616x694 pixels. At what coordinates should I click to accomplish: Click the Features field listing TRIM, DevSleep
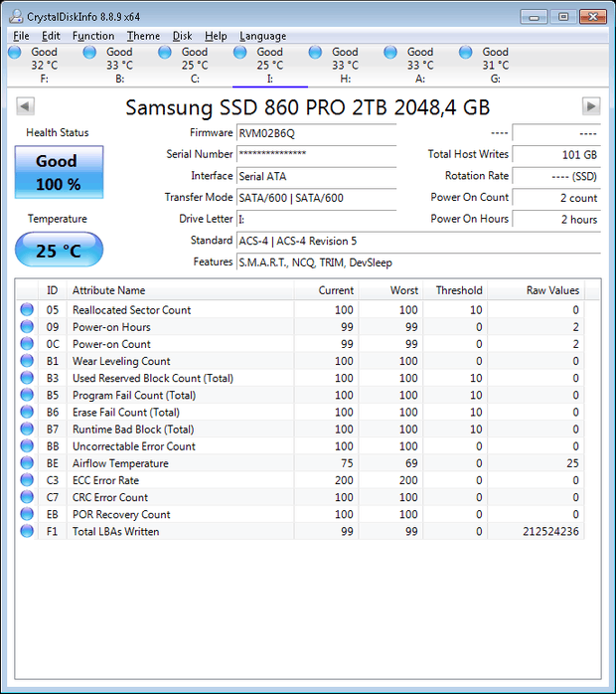tap(418, 262)
